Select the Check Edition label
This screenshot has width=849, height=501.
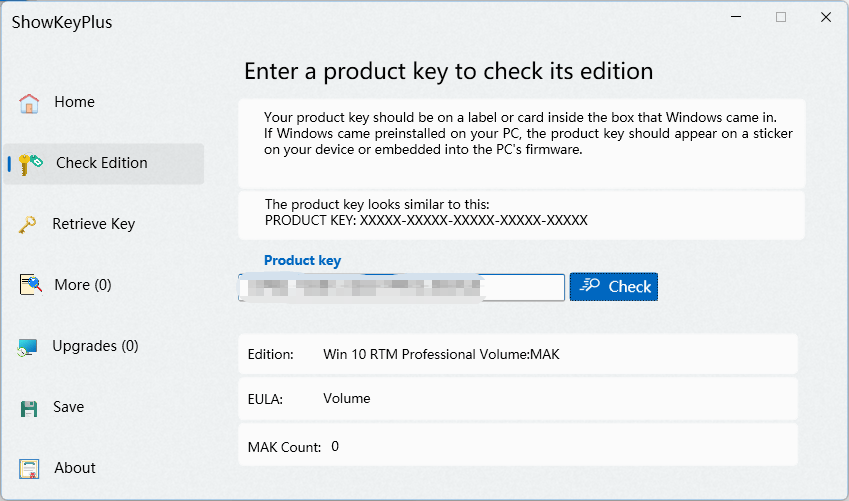pos(102,163)
